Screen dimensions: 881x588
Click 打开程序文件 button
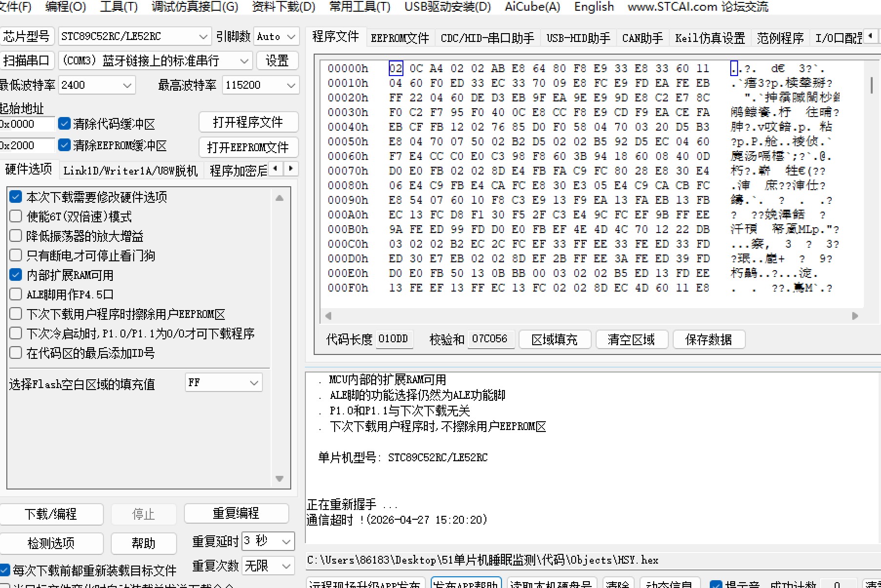point(248,122)
